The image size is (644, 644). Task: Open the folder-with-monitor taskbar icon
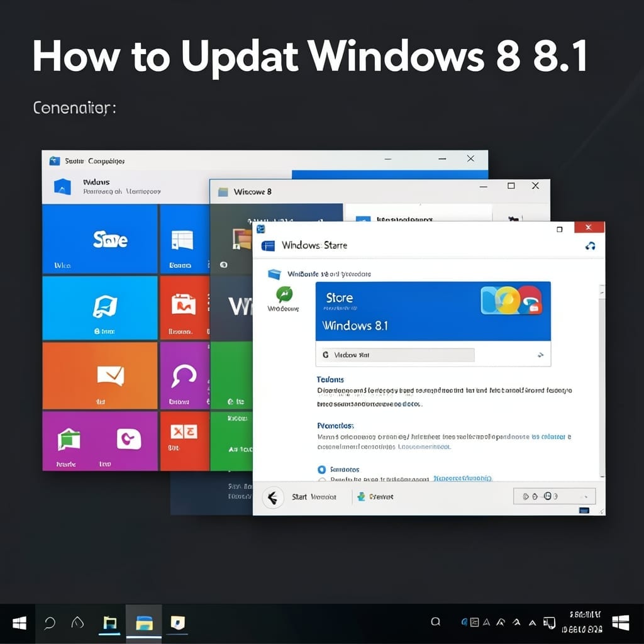pyautogui.click(x=109, y=623)
